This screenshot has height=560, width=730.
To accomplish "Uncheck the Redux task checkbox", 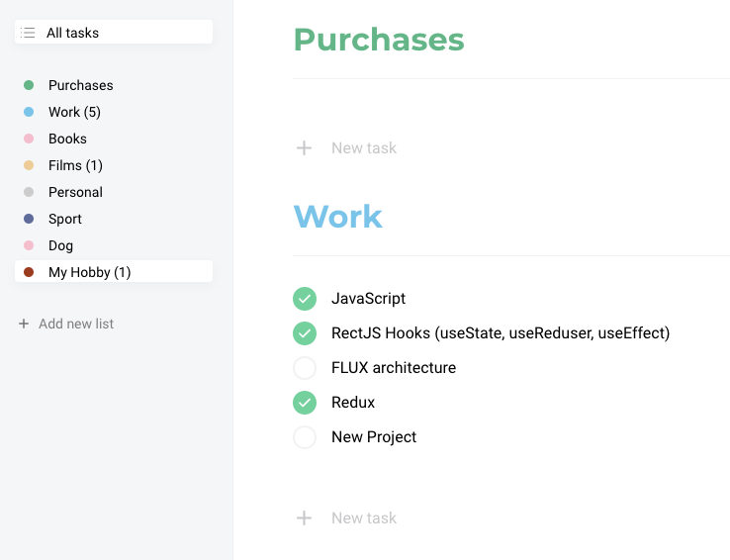I will [305, 403].
